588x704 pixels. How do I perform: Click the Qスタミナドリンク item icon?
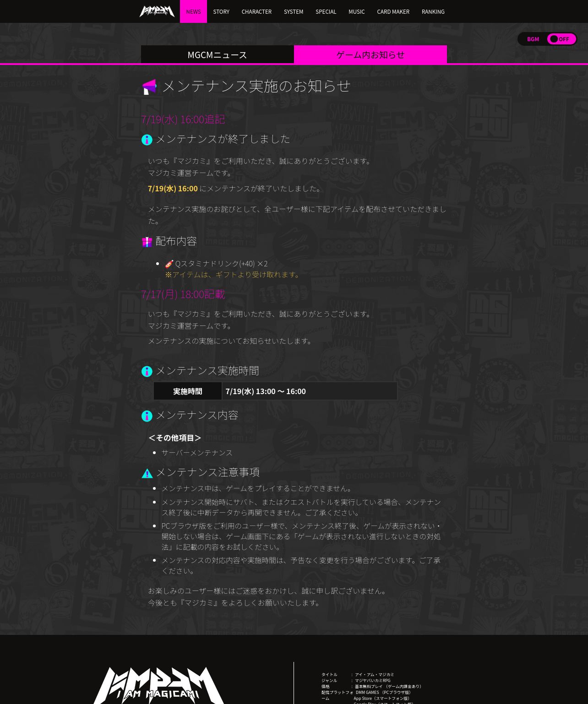point(169,264)
